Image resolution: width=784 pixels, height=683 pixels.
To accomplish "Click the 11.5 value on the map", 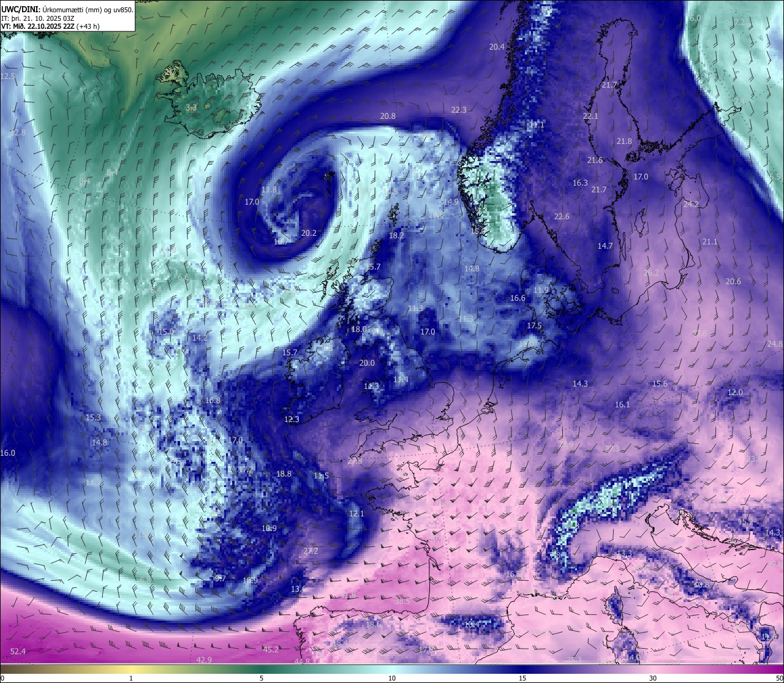I will click(321, 476).
